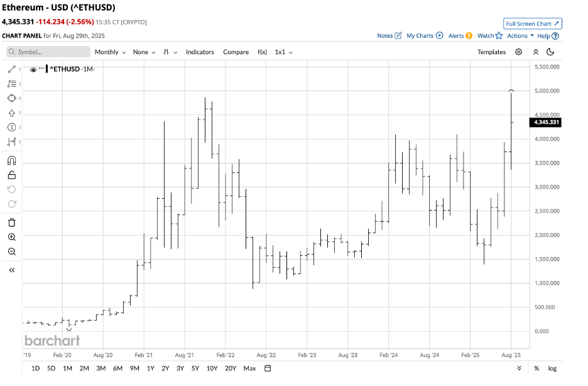Open Full Screen Chart
588x386 pixels.
coord(533,24)
